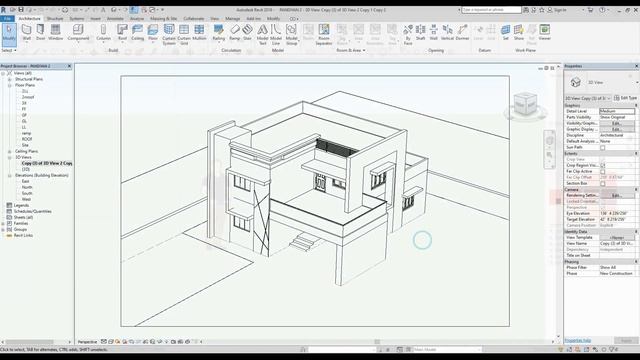
Task: Click the ViewCube in the 3D view
Action: click(x=525, y=104)
